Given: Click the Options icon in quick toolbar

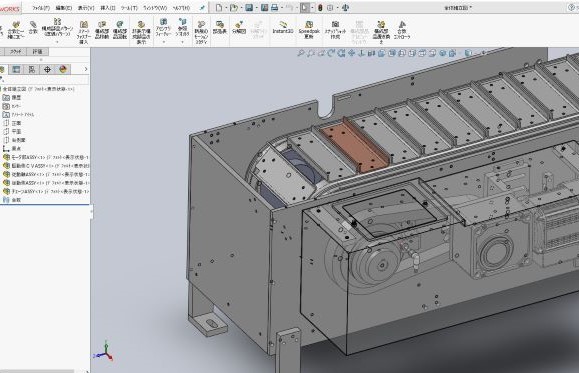Looking at the screenshot, I should click(x=330, y=8).
